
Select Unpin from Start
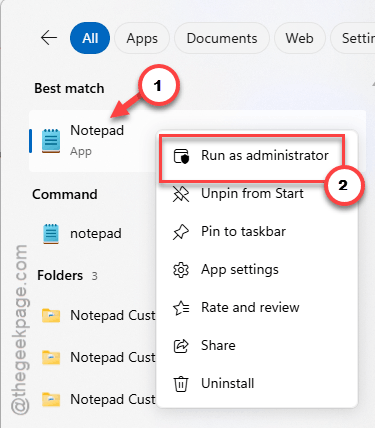[257, 194]
